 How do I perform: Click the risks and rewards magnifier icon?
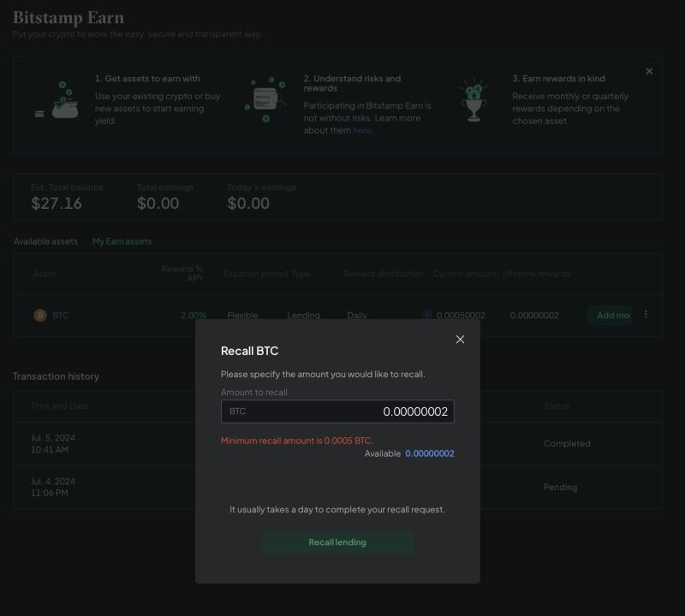click(x=265, y=100)
